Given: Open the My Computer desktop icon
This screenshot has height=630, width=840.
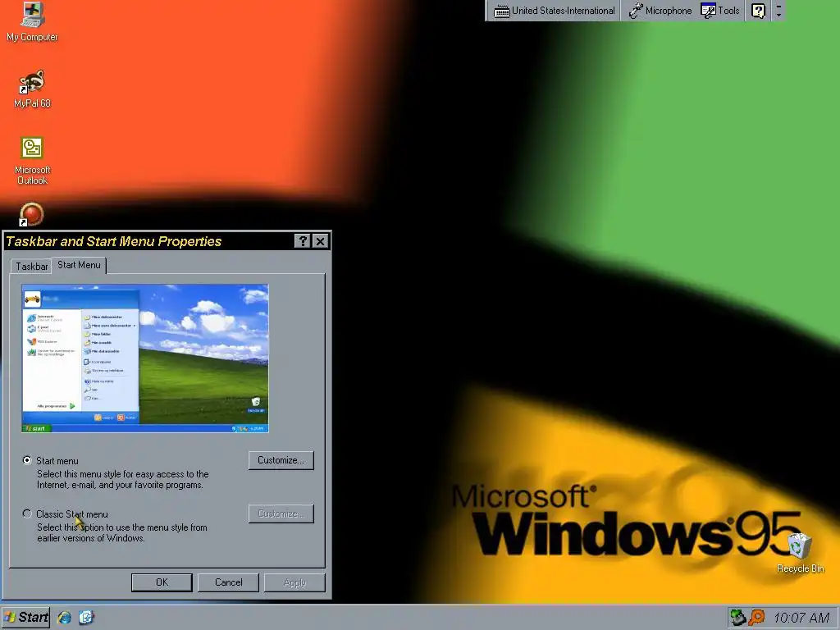Looking at the screenshot, I should pos(32,21).
